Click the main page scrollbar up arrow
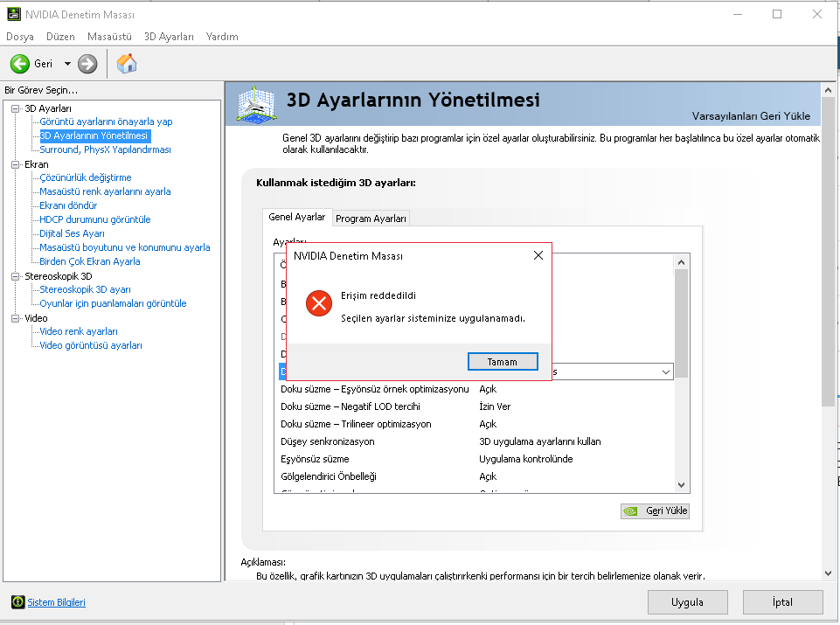 click(x=828, y=90)
